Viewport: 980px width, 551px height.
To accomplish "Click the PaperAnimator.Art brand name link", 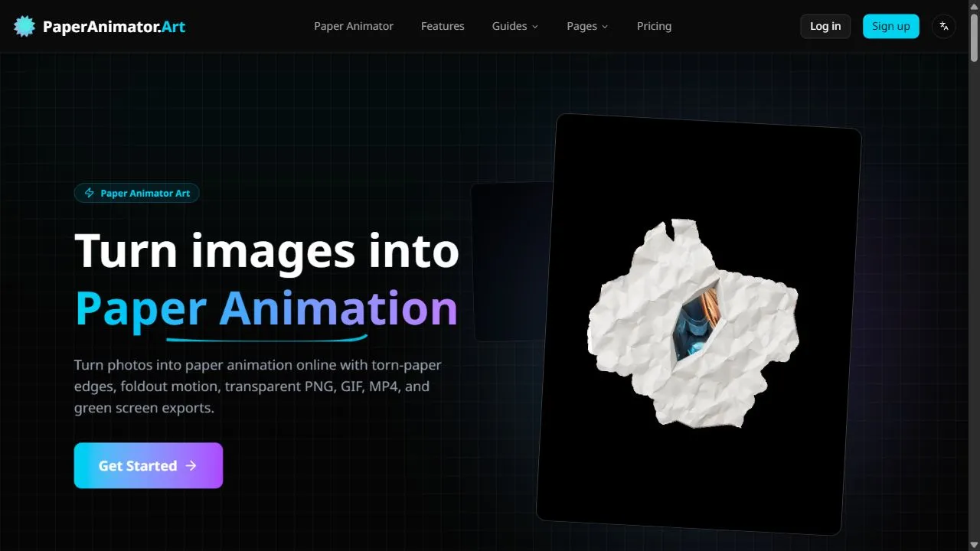I will click(x=114, y=27).
